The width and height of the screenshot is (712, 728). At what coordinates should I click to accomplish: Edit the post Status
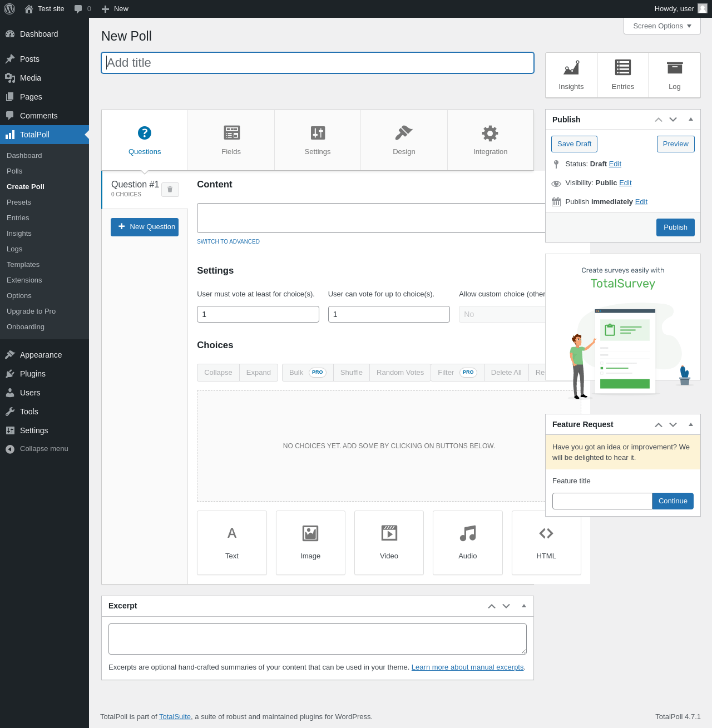coord(615,164)
